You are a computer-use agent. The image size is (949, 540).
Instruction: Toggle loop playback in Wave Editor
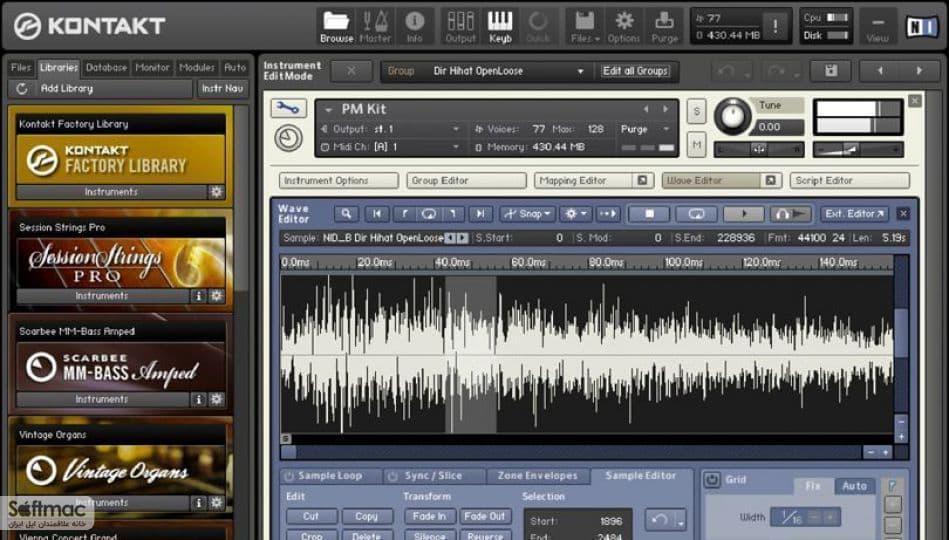coord(697,214)
